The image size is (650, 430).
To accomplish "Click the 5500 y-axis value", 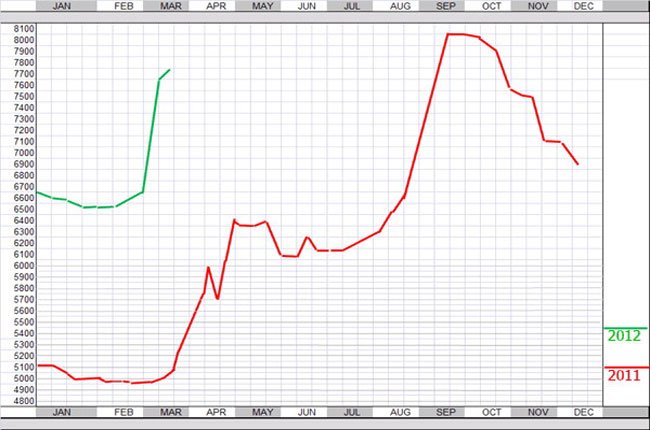I will (24, 322).
